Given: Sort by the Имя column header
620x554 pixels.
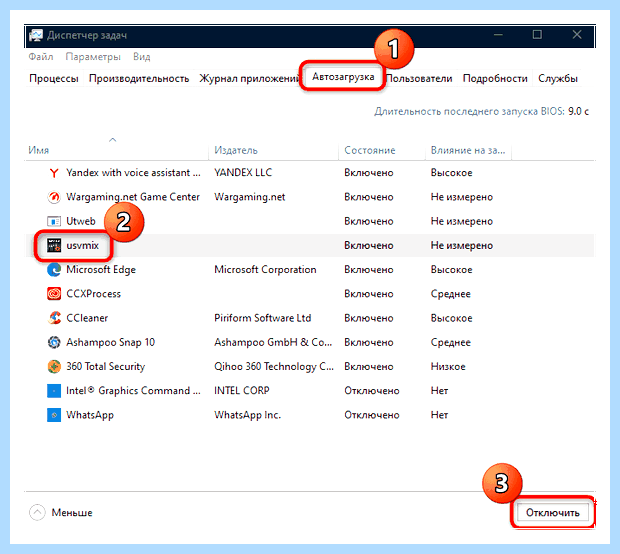Looking at the screenshot, I should click(x=116, y=150).
